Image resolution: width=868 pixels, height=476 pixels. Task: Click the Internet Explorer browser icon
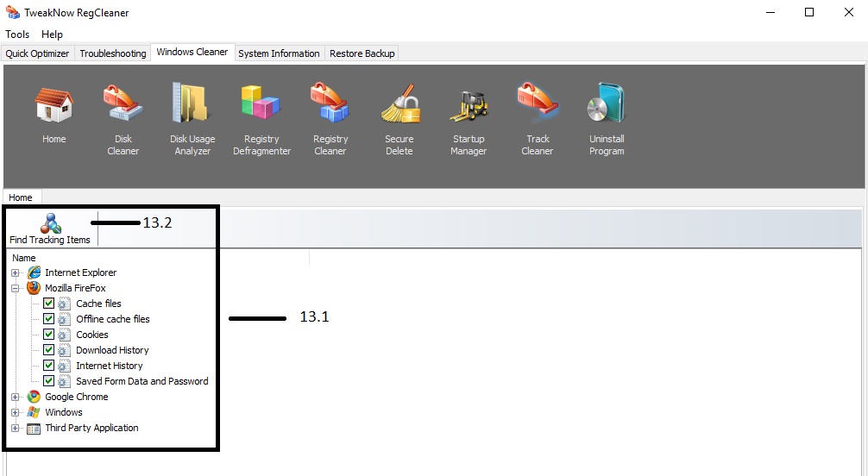pyautogui.click(x=34, y=272)
